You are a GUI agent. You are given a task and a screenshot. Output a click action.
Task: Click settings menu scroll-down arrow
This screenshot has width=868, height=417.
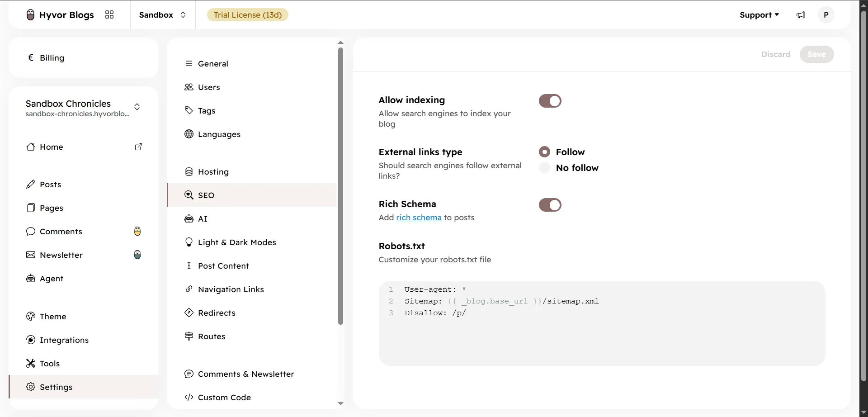tap(340, 403)
